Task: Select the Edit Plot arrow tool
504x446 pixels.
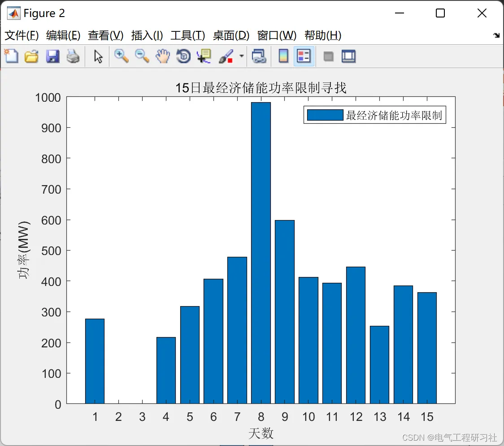Action: click(98, 56)
